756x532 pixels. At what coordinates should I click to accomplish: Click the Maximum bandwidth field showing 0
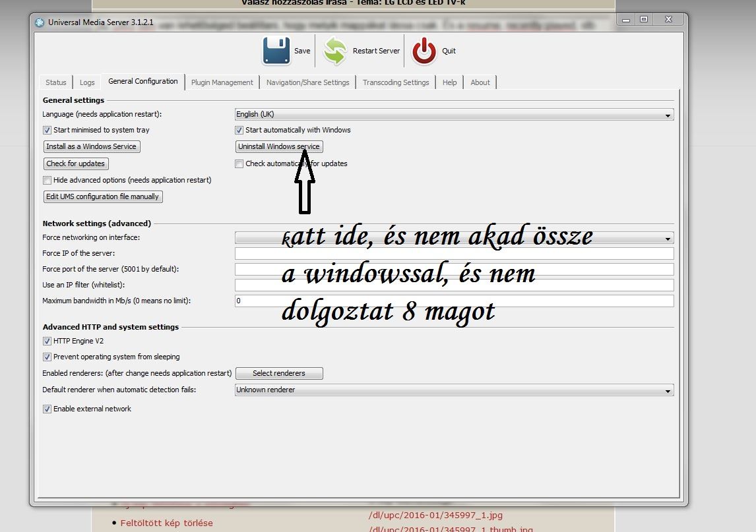point(454,301)
